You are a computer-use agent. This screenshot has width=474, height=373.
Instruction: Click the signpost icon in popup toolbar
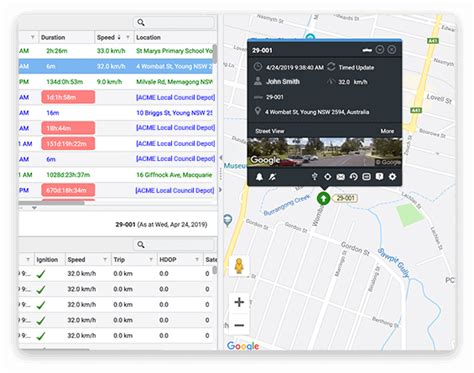pyautogui.click(x=314, y=176)
